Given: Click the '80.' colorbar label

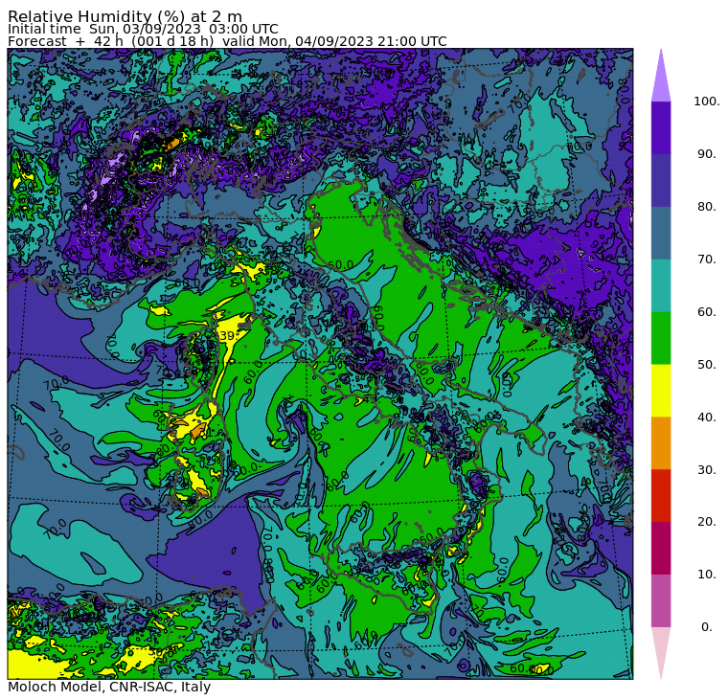Looking at the screenshot, I should click(706, 206).
